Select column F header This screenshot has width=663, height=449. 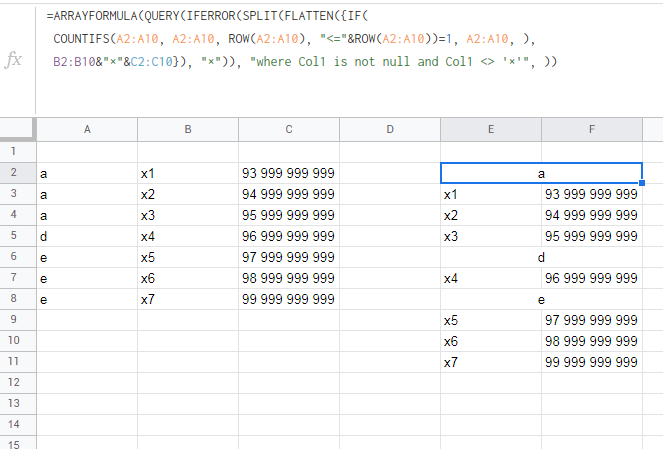[x=592, y=129]
